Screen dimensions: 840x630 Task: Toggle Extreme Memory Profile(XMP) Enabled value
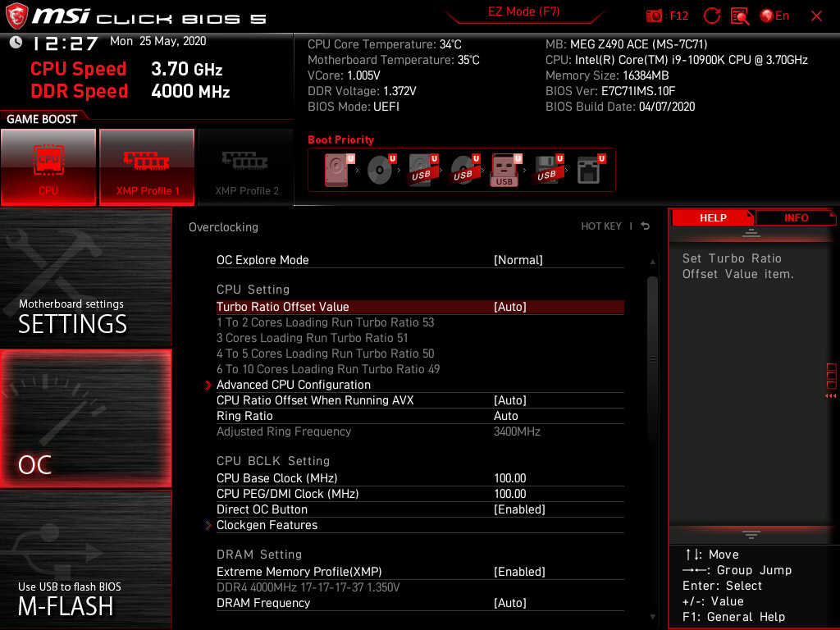tap(519, 572)
